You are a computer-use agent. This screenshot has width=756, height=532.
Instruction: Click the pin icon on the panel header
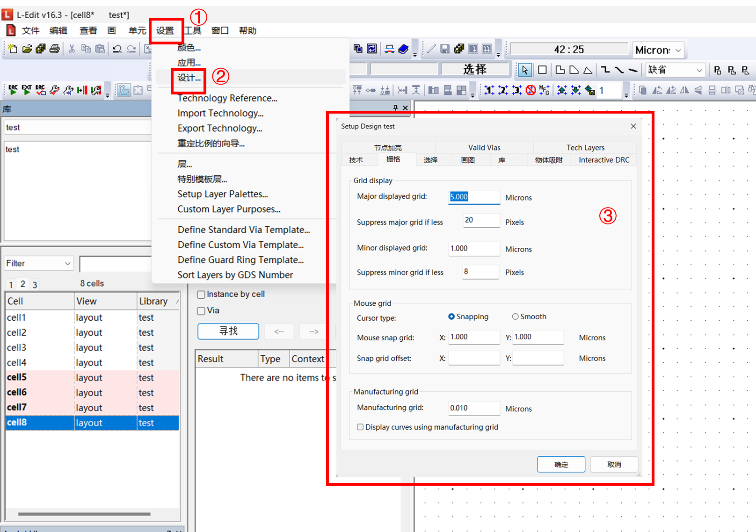pos(396,108)
